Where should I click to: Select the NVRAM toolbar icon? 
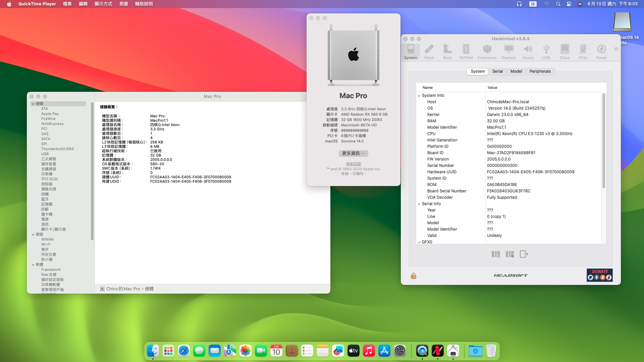(466, 52)
